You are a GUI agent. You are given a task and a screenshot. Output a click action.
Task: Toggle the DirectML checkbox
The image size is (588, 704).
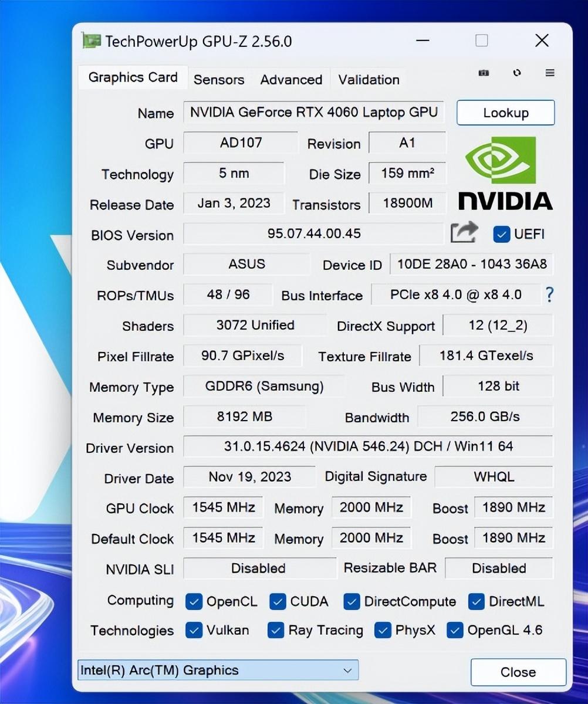[x=477, y=601]
